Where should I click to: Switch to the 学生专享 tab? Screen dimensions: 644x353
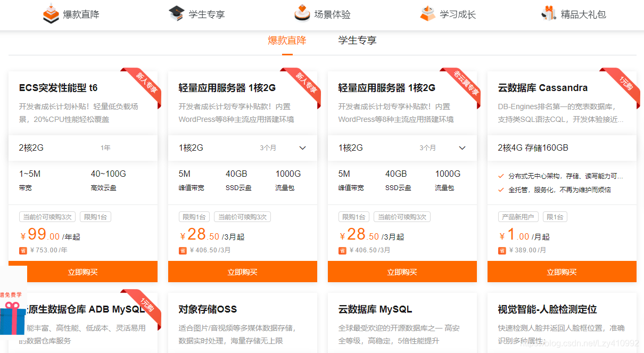click(x=358, y=40)
